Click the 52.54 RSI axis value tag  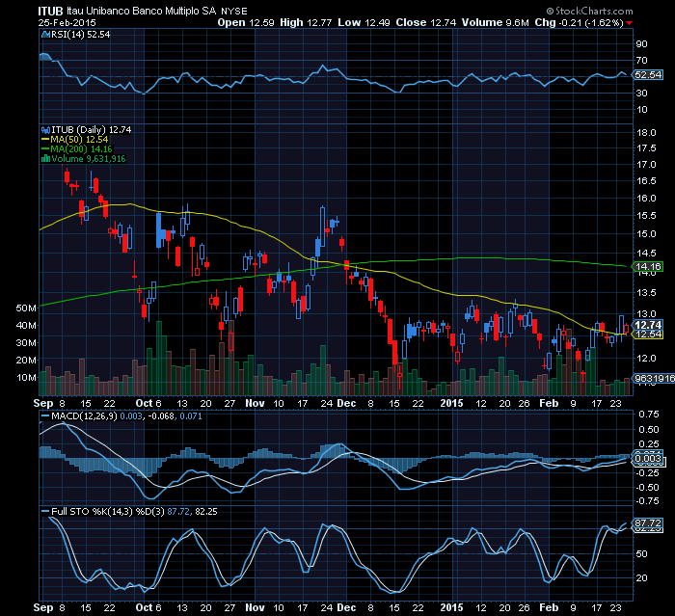point(648,75)
